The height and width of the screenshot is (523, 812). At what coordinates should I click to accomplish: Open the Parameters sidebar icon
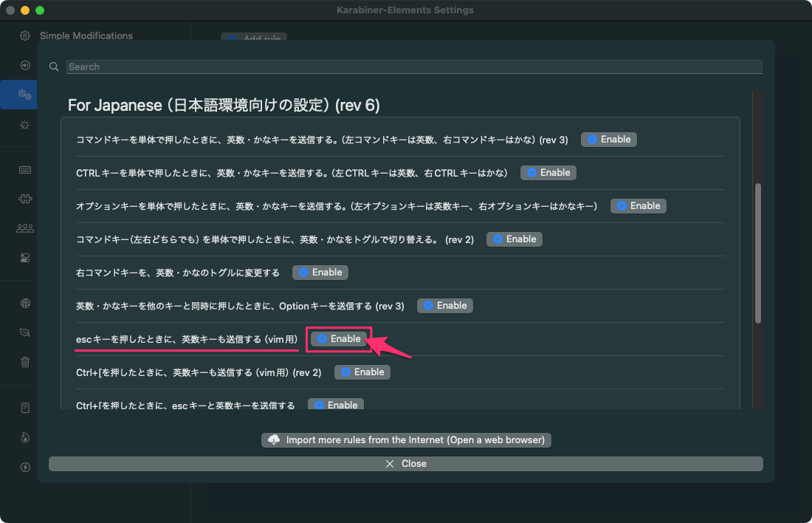(x=25, y=125)
